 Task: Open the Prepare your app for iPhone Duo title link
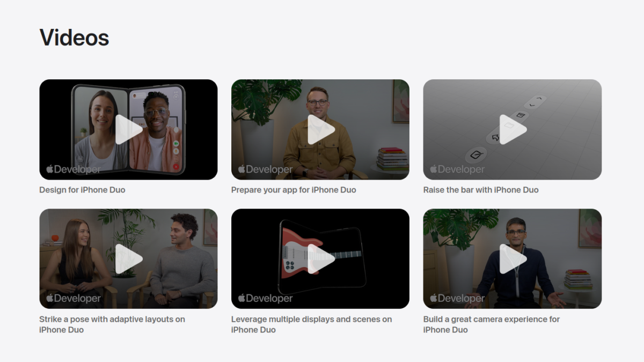(294, 190)
